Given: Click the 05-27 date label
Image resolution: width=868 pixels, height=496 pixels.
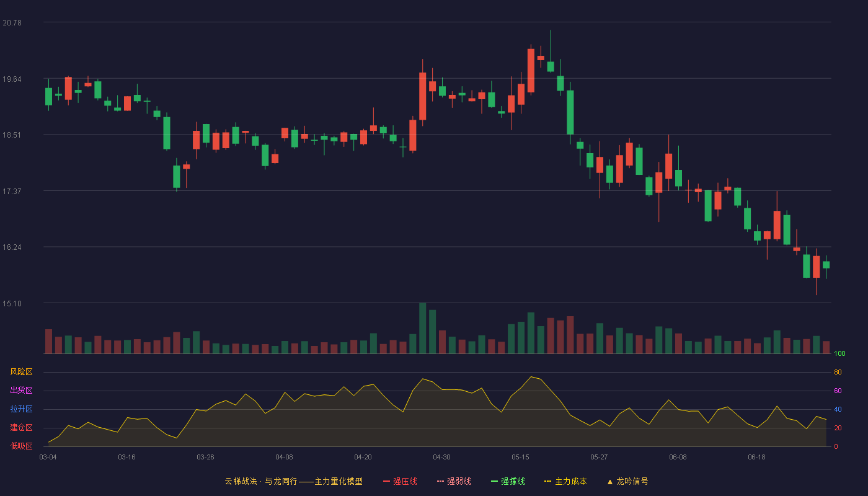Looking at the screenshot, I should [x=599, y=457].
